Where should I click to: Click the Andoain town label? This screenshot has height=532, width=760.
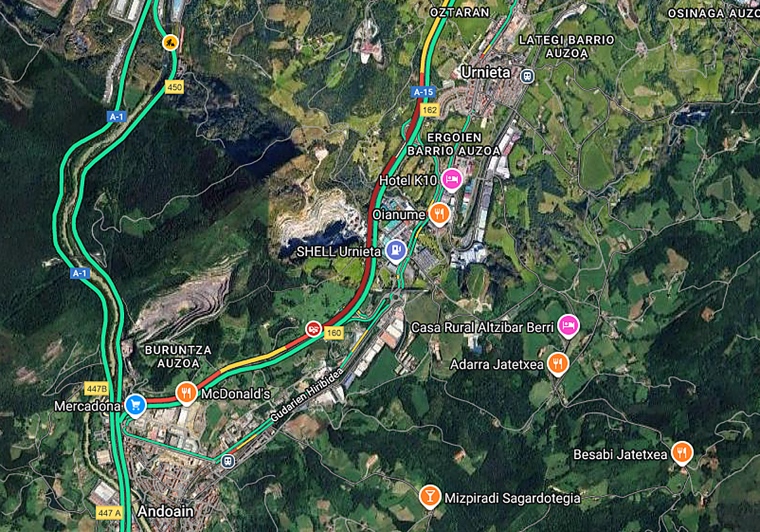pyautogui.click(x=166, y=511)
